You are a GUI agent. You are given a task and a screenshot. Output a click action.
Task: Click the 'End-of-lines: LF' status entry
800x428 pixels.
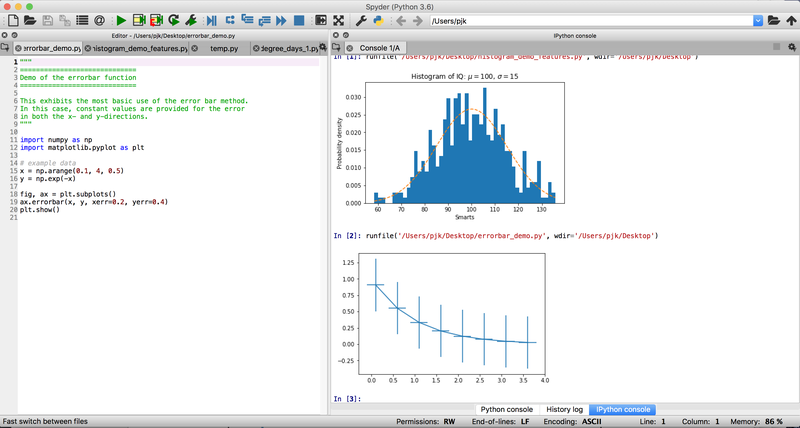[x=501, y=422]
